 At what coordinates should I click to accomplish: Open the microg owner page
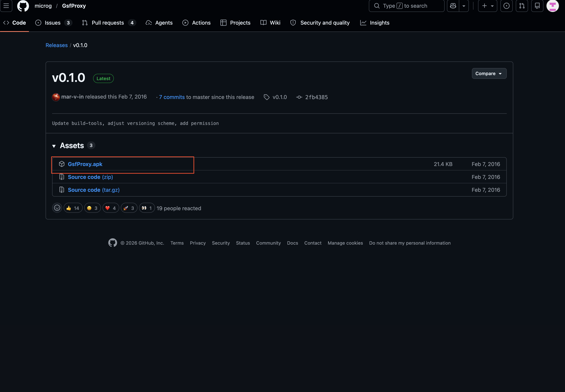tap(43, 6)
